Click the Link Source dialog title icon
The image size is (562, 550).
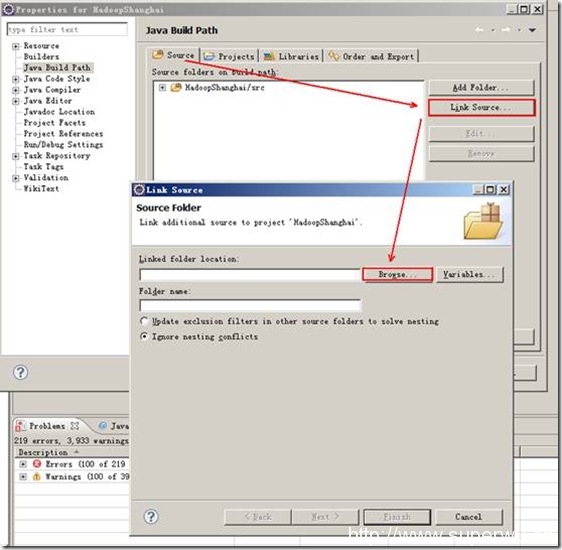point(139,190)
